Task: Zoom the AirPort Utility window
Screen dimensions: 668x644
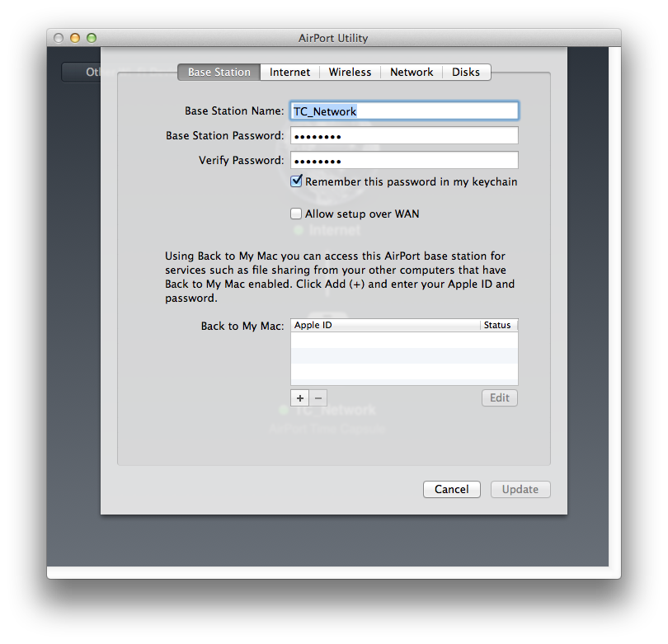Action: tap(92, 38)
